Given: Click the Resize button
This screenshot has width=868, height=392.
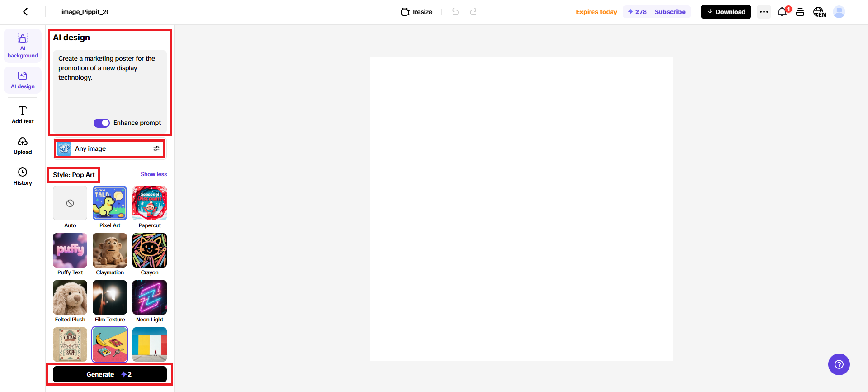Looking at the screenshot, I should [x=417, y=12].
